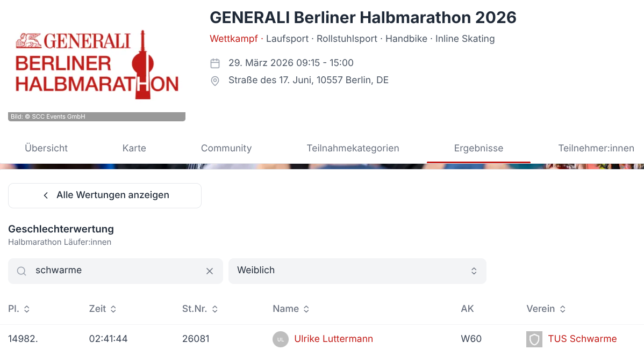Open the Teilnahmekategorien tab
The height and width of the screenshot is (357, 644).
tap(353, 148)
